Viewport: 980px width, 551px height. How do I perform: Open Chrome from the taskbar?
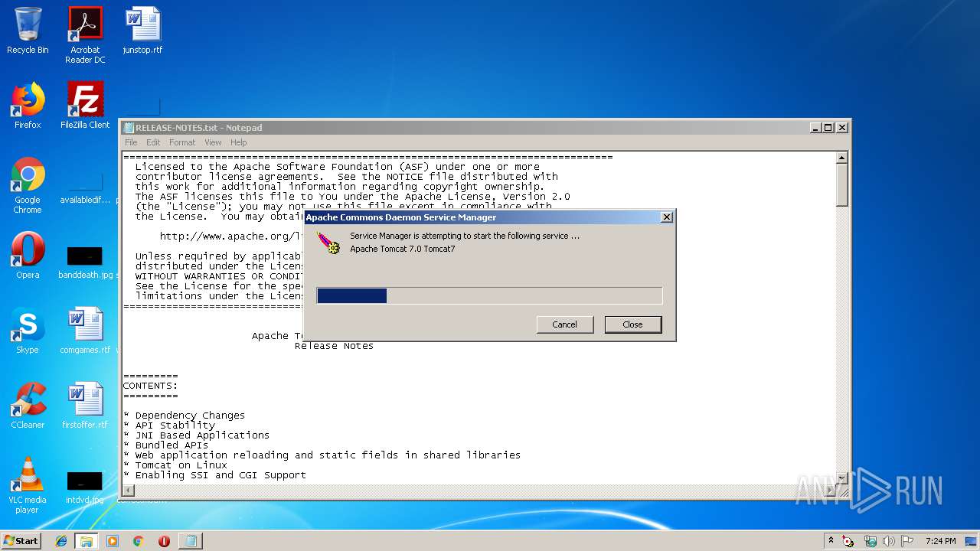(138, 541)
